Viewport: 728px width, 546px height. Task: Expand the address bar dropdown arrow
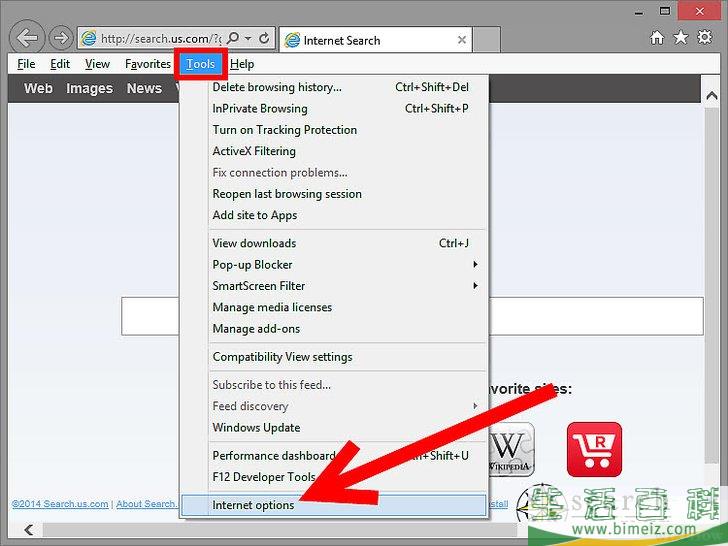coord(248,38)
